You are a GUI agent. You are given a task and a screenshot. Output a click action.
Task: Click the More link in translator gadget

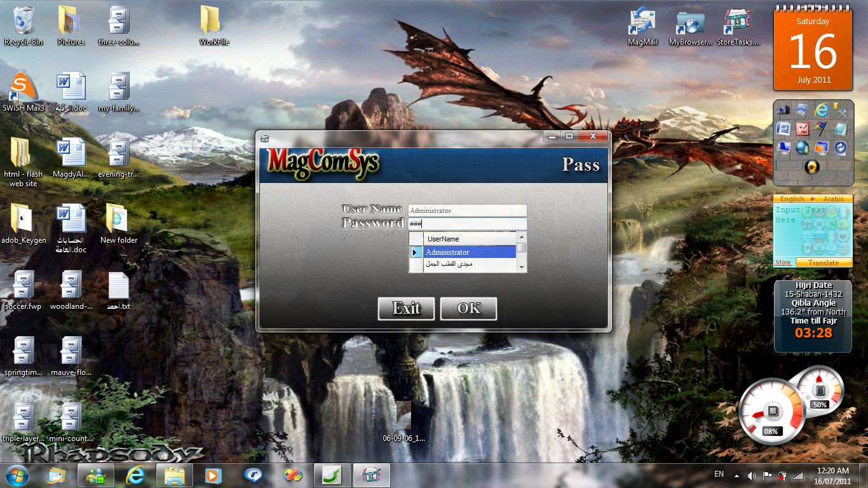coord(783,262)
